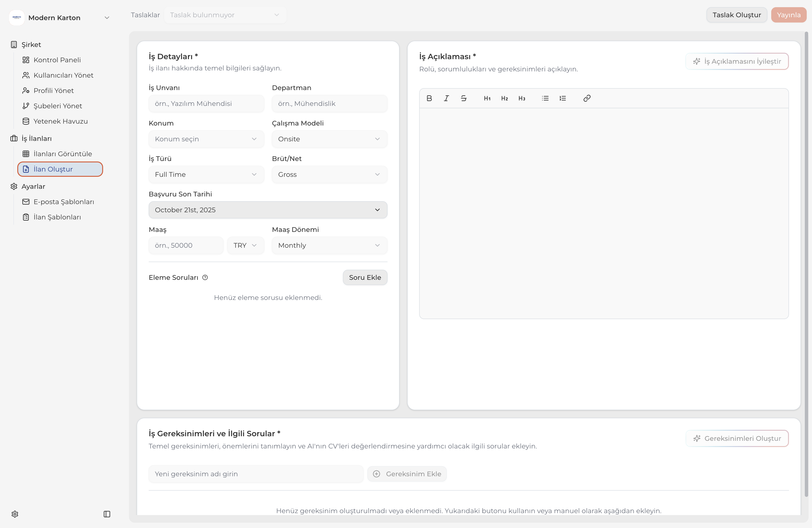Open Yetenek Havuzu from sidebar
Image resolution: width=812 pixels, height=528 pixels.
(x=60, y=121)
